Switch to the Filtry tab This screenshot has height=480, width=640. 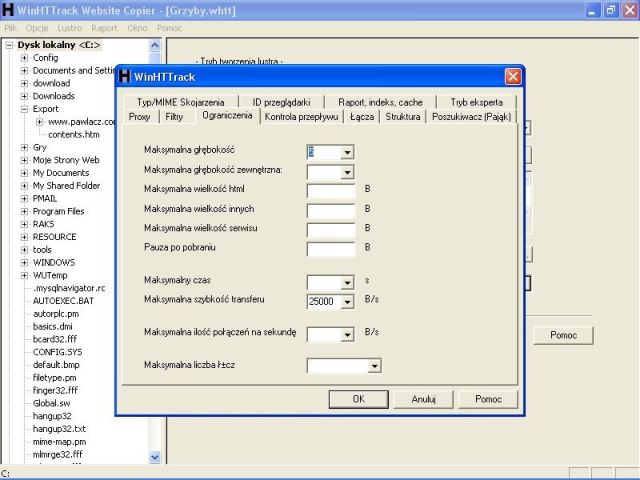click(174, 117)
